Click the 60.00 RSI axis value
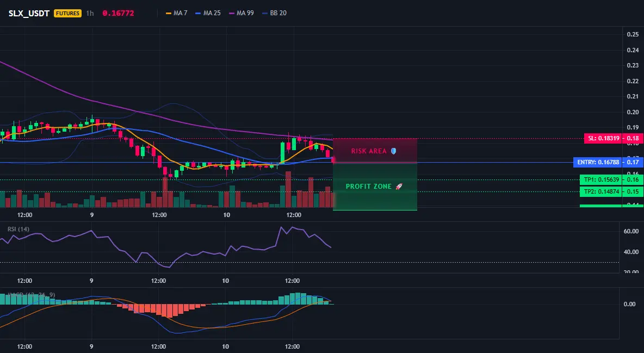This screenshot has height=353, width=644. (631, 231)
